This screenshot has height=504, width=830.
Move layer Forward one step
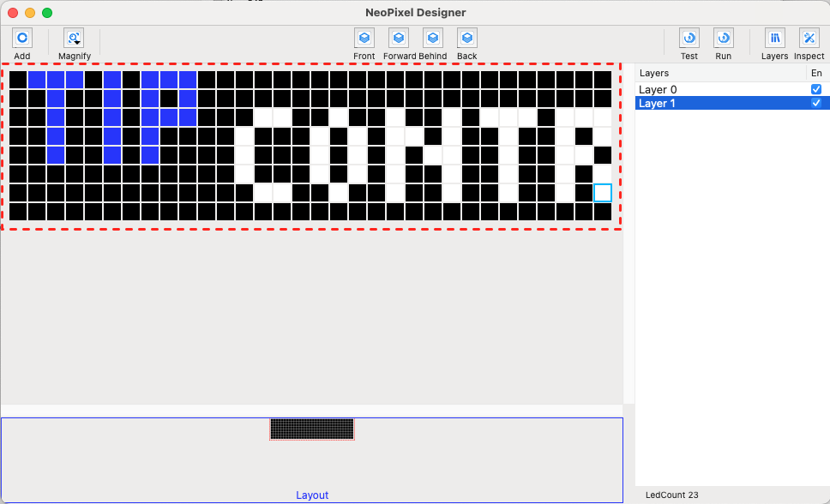point(399,38)
